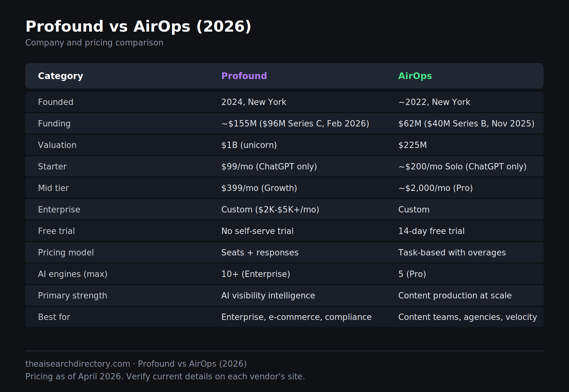The image size is (569, 392).
Task: Click the "Content production at scale" cell
Action: point(455,296)
